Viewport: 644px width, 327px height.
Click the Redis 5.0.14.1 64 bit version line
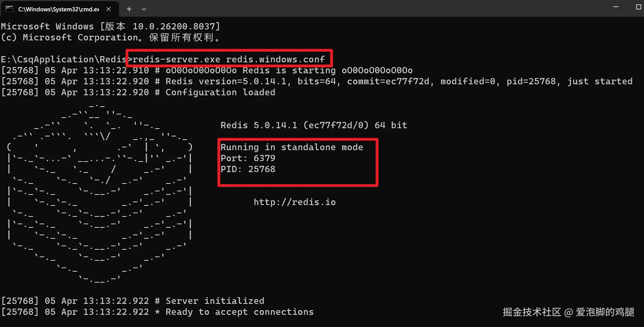click(x=313, y=125)
